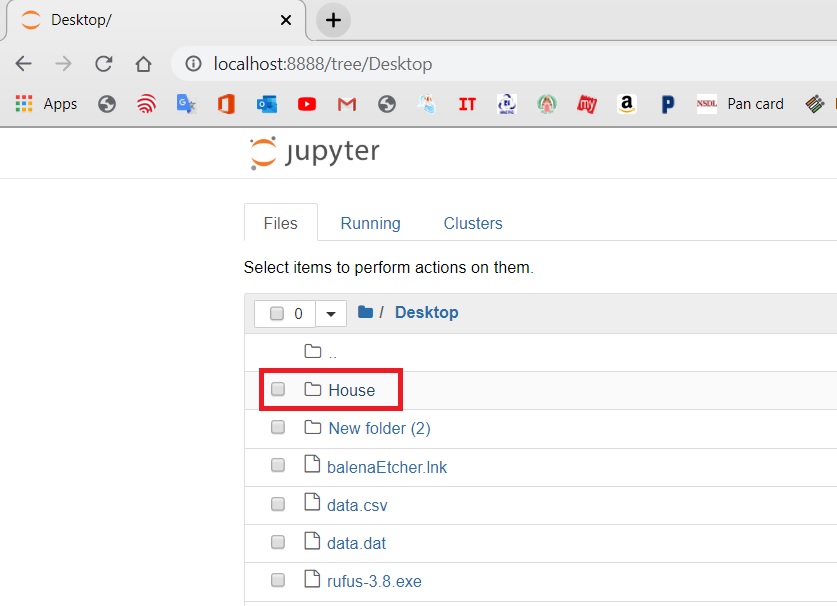Open the Google Translate bookmark

click(186, 104)
